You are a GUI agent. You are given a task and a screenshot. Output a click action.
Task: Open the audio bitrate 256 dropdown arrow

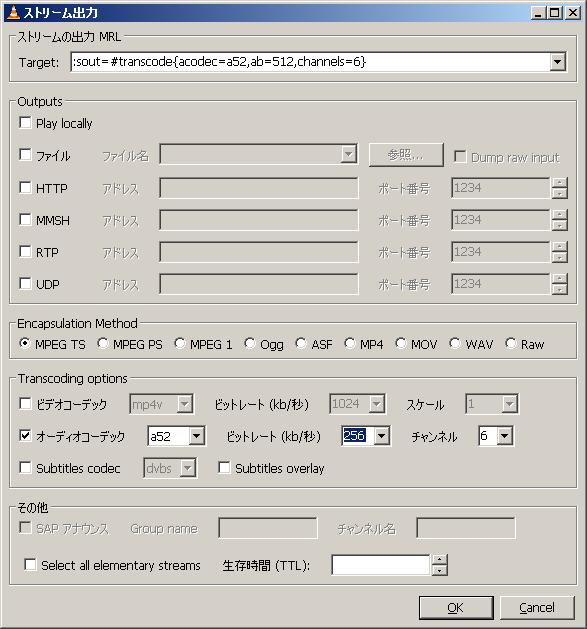pyautogui.click(x=381, y=436)
